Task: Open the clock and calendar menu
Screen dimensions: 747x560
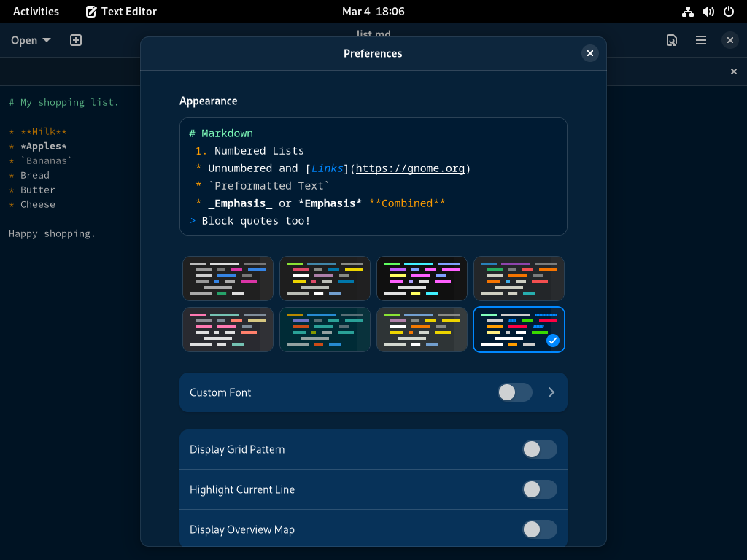Action: 373,12
